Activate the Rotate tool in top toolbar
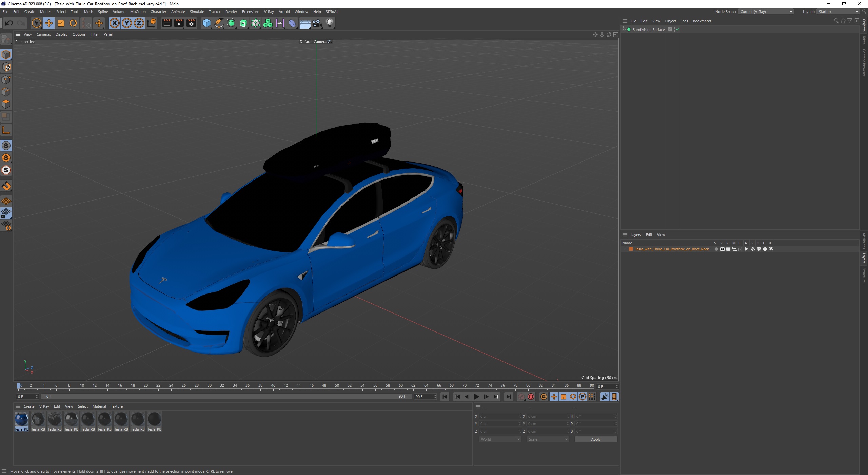868x475 pixels. [x=73, y=23]
